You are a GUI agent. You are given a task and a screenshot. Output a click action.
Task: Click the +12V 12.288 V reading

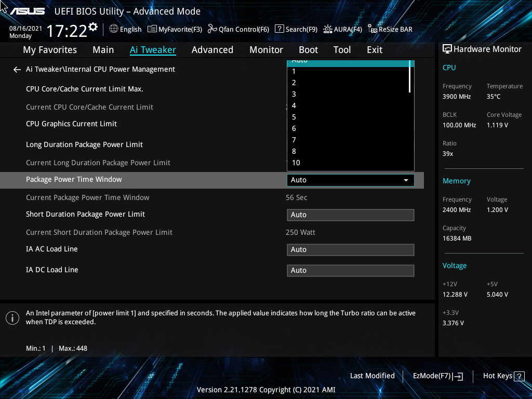pos(455,295)
